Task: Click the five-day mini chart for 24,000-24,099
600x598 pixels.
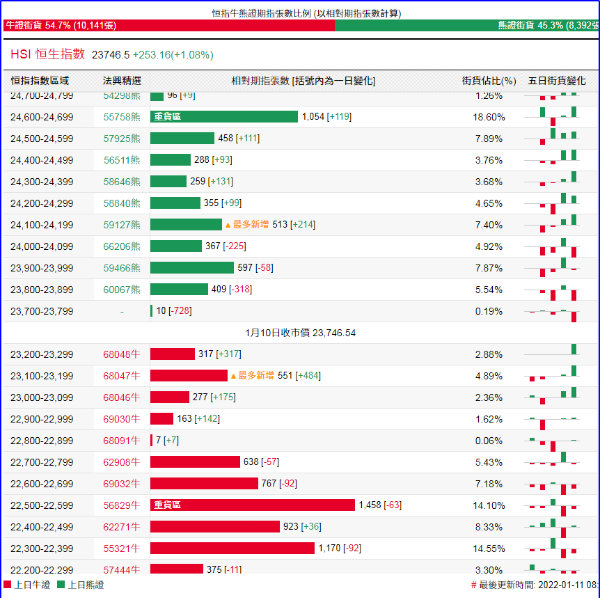Action: [x=551, y=247]
